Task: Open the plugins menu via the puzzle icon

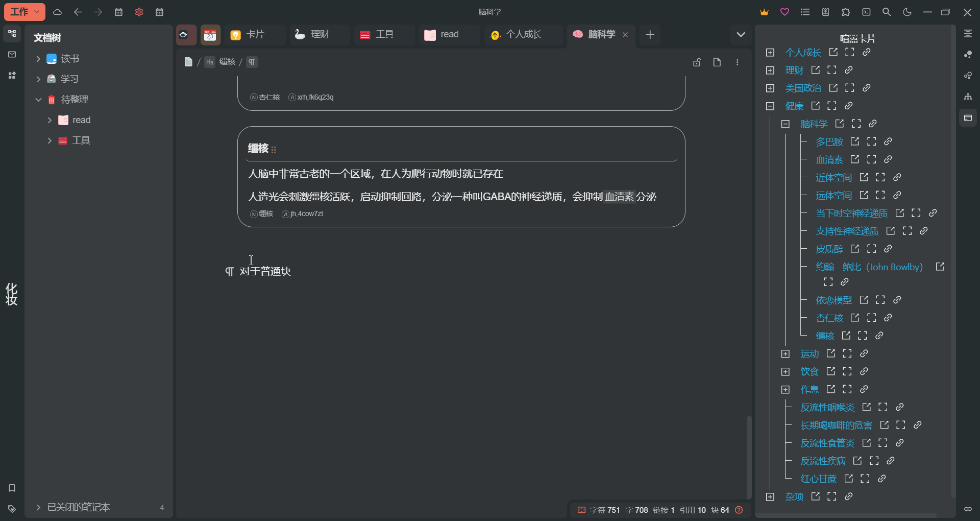Action: tap(846, 12)
